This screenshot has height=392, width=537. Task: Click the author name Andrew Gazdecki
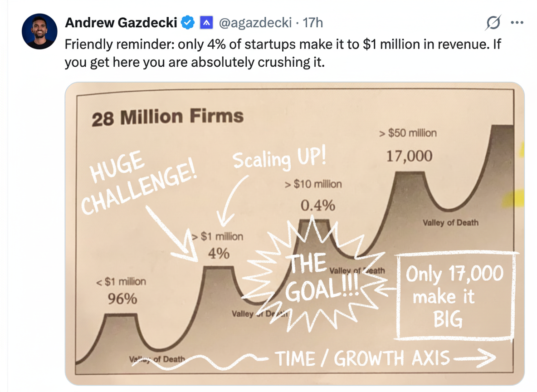click(121, 22)
